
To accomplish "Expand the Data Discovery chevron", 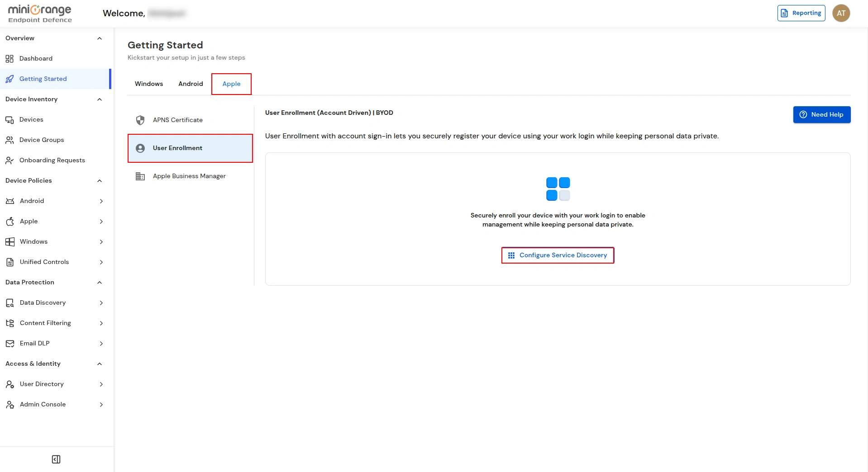I will pyautogui.click(x=101, y=302).
